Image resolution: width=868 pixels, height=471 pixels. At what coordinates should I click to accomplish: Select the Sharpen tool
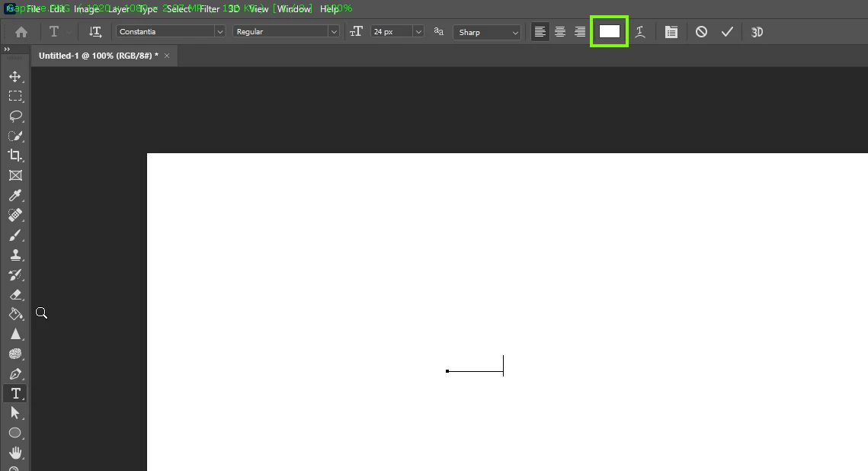click(15, 335)
